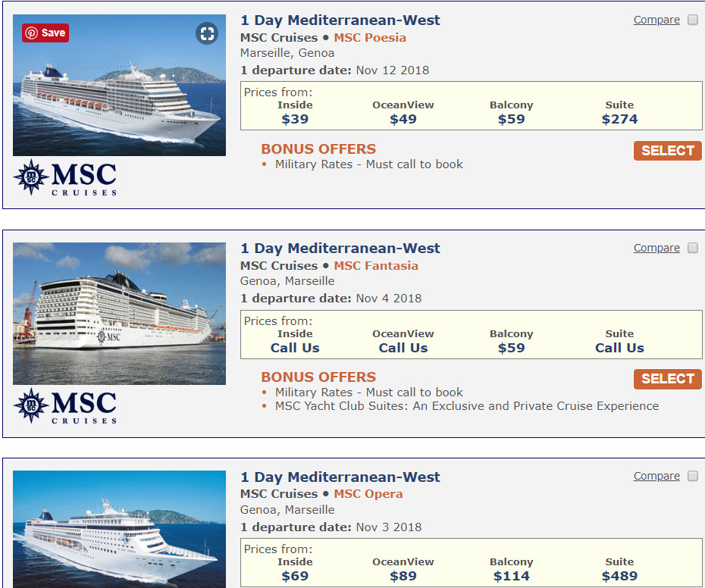The image size is (705, 588).
Task: Click the MSC Cruises logo under Fantasia
Action: 65,405
